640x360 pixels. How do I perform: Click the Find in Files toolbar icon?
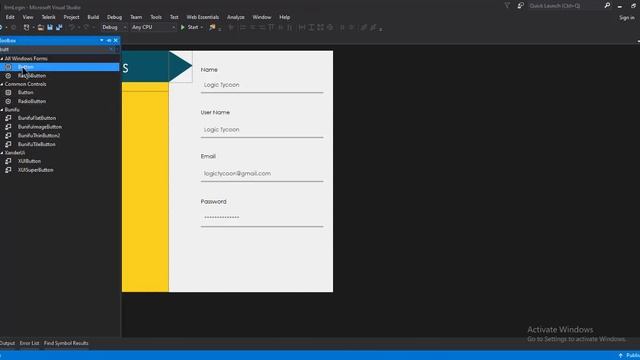212,27
